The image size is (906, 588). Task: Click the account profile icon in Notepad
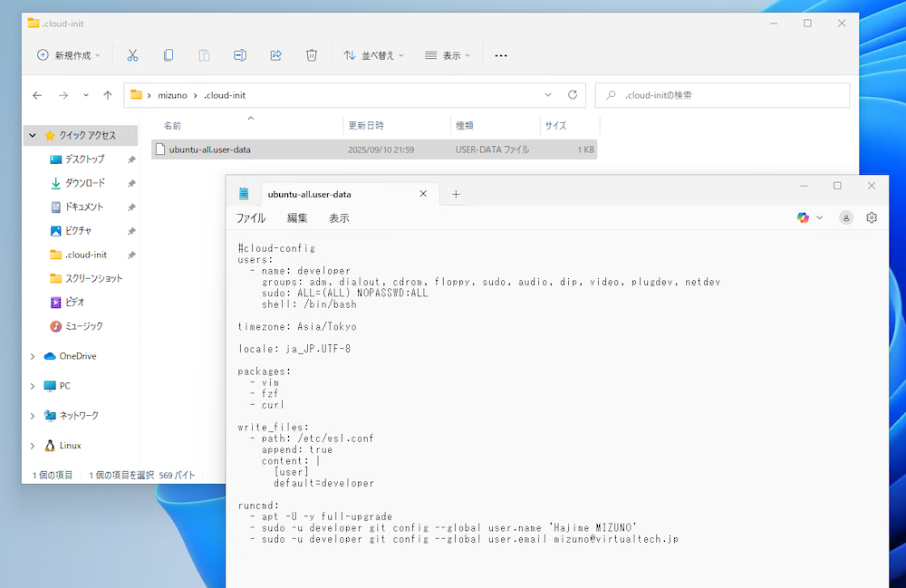click(846, 217)
